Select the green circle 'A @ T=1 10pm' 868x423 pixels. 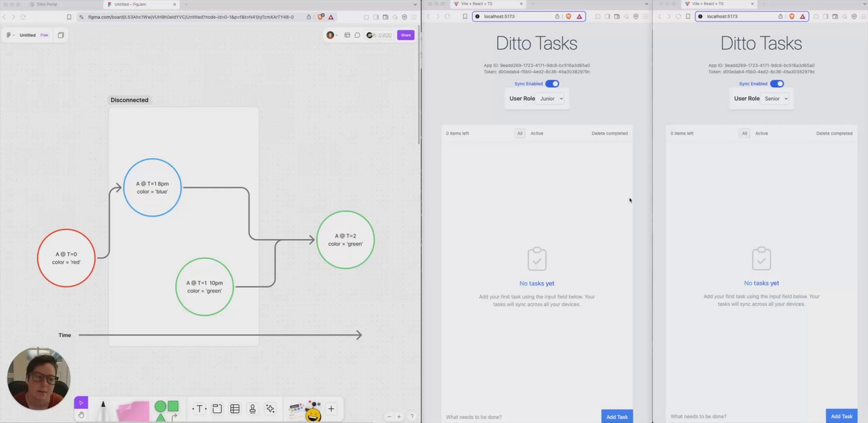(204, 287)
